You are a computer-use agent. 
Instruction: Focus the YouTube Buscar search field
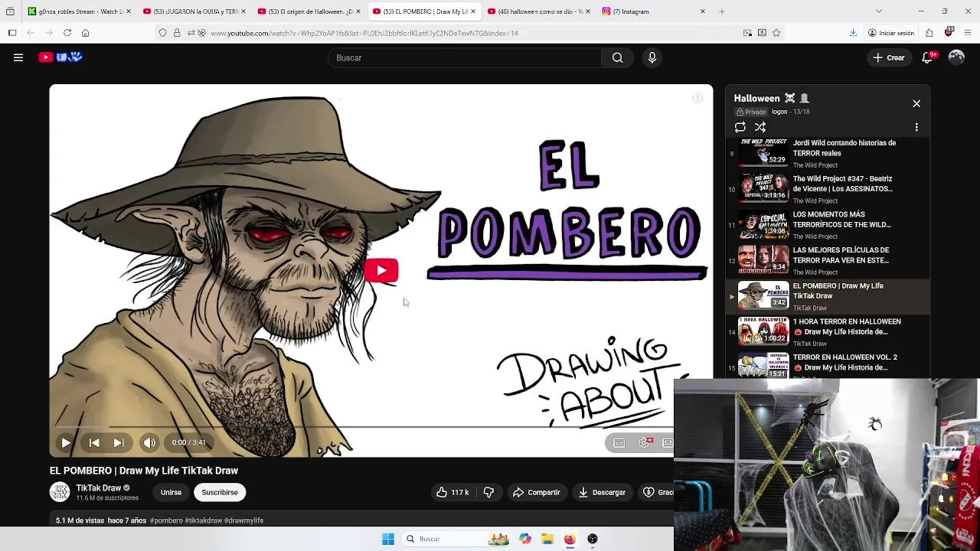click(465, 57)
